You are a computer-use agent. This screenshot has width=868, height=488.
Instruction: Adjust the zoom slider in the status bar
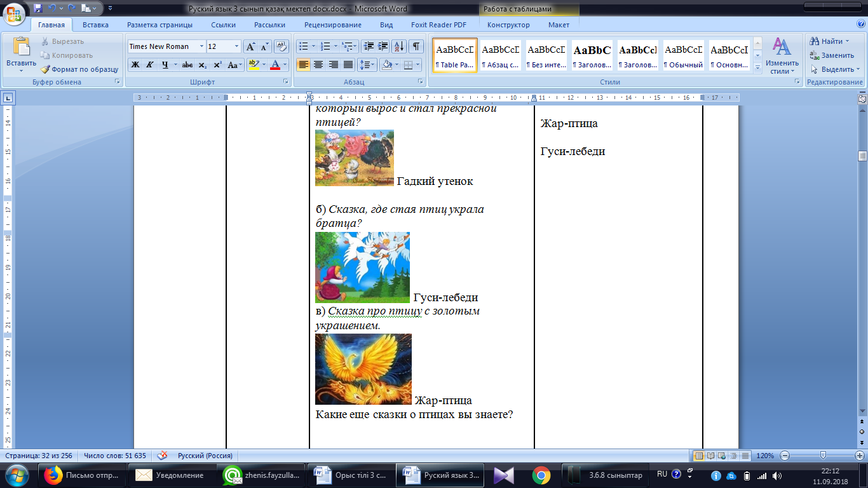click(x=823, y=456)
